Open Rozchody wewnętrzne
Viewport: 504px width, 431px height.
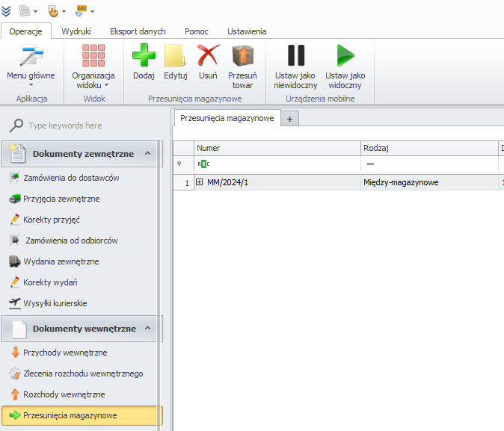click(x=64, y=394)
